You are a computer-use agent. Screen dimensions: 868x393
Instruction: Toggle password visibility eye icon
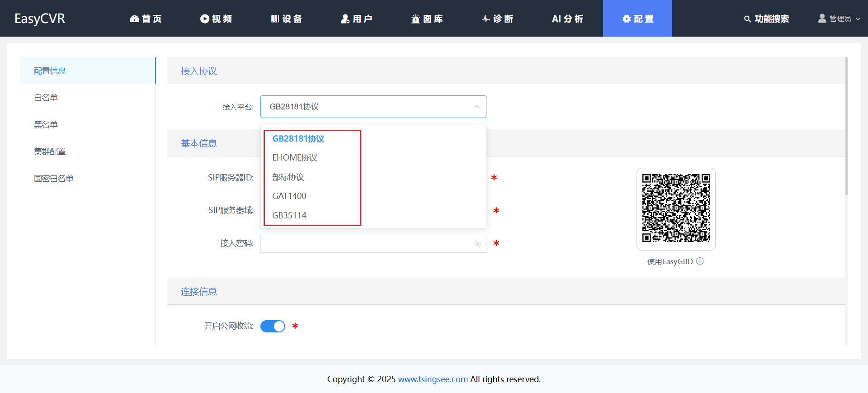(477, 244)
